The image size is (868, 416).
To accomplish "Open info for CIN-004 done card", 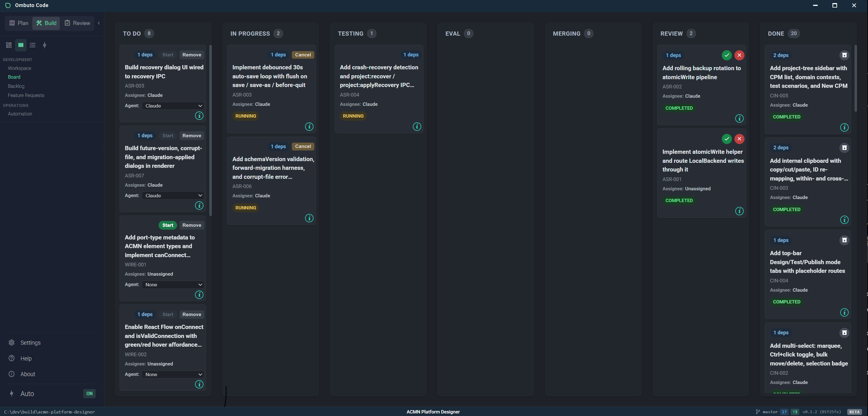I will point(844,312).
